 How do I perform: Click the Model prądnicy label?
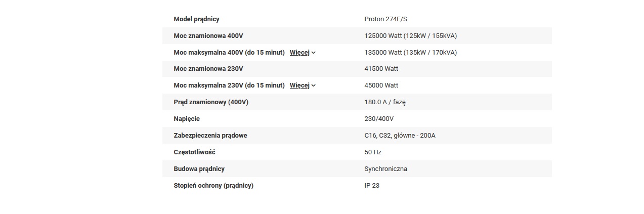point(196,19)
